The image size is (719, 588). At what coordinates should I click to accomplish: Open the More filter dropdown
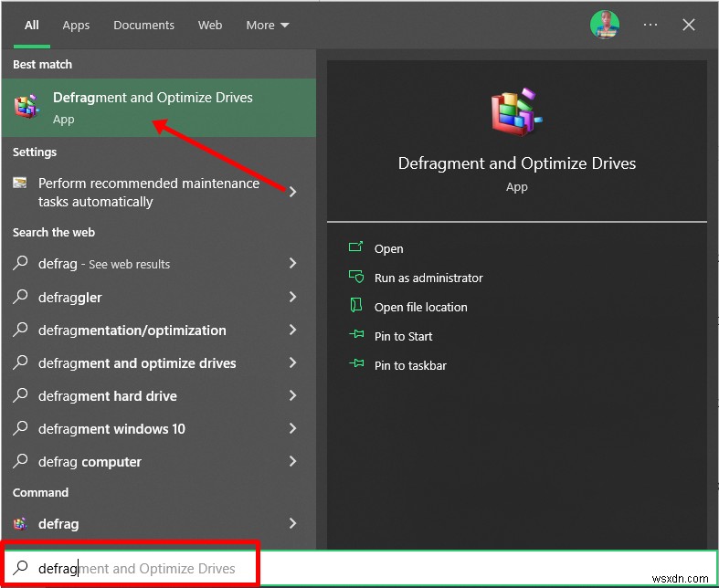(x=268, y=26)
